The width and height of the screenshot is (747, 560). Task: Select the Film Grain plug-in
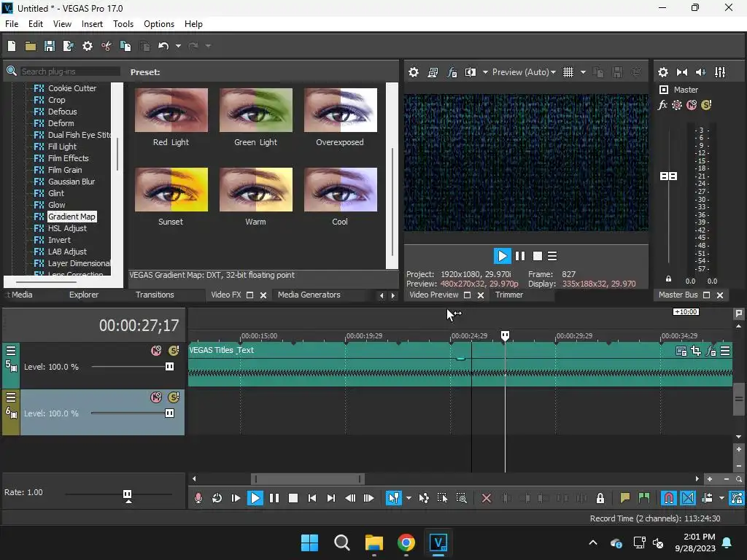point(65,170)
